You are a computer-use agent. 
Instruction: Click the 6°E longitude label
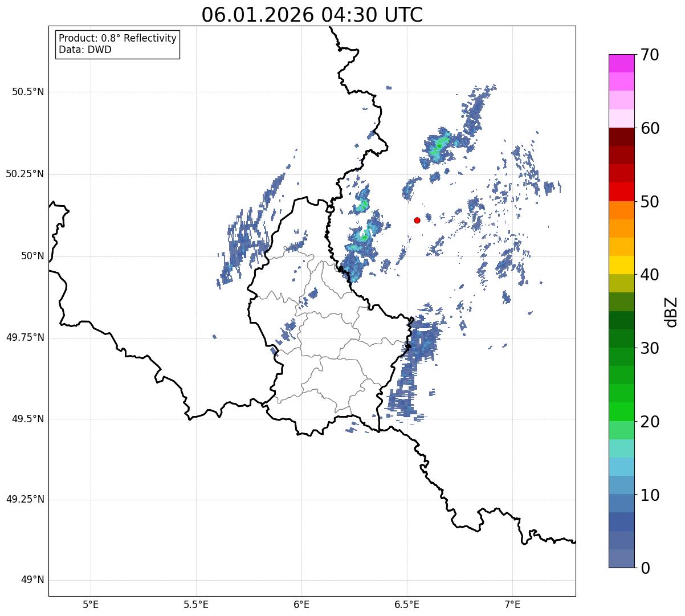click(x=301, y=604)
